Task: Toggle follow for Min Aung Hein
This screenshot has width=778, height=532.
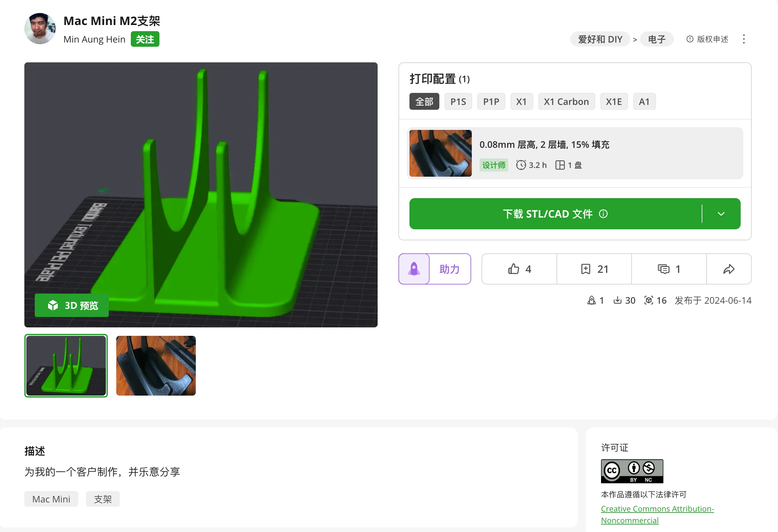Action: [144, 39]
